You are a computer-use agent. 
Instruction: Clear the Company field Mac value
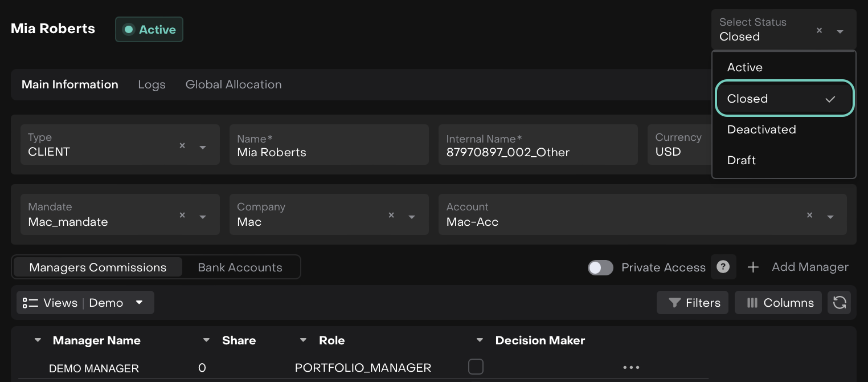pos(391,216)
